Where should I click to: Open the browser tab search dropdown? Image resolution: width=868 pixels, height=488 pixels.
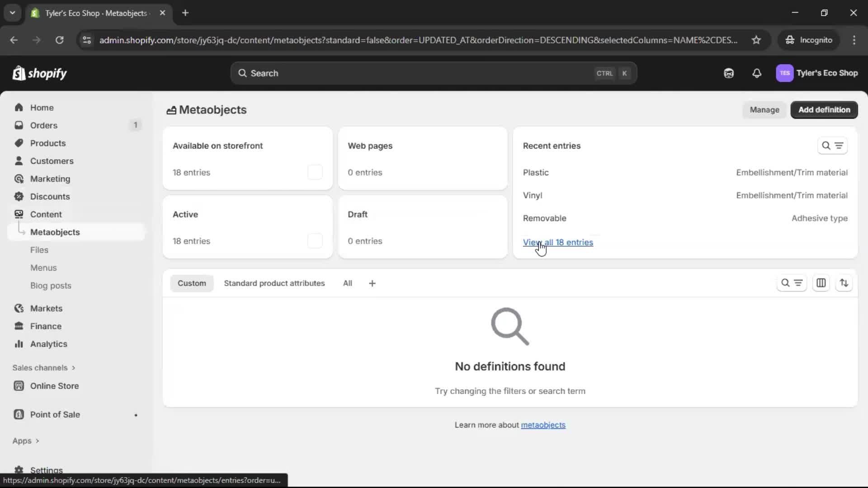coord(13,13)
